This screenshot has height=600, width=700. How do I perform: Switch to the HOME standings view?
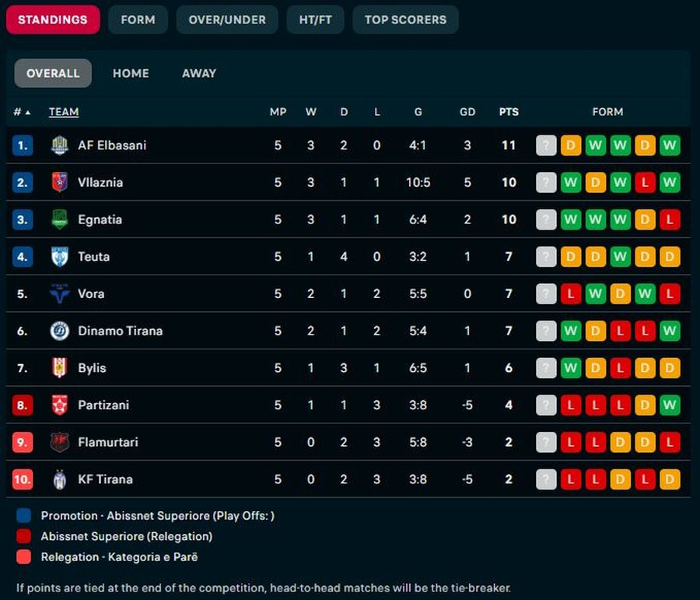click(x=131, y=73)
